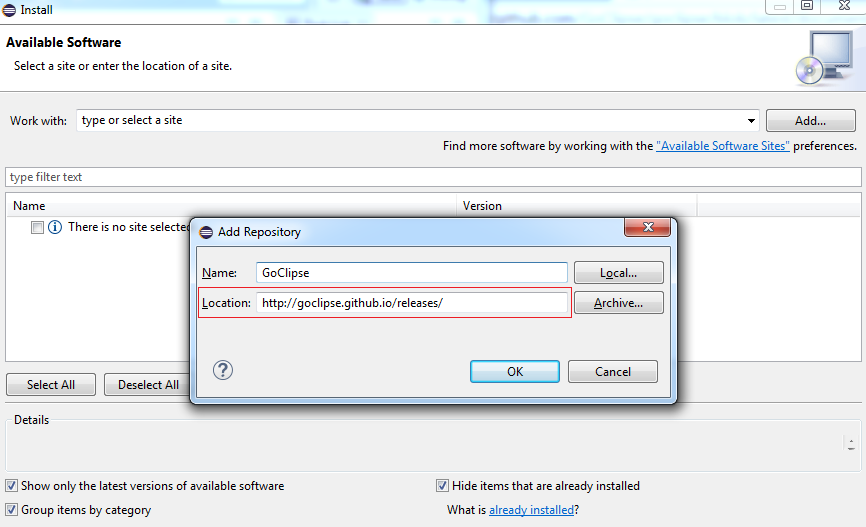Click 'There is no site selected' text row
Viewport: 866px width, 527px height.
tap(128, 227)
